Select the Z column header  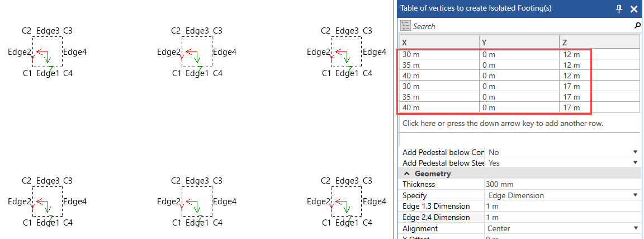coord(599,43)
